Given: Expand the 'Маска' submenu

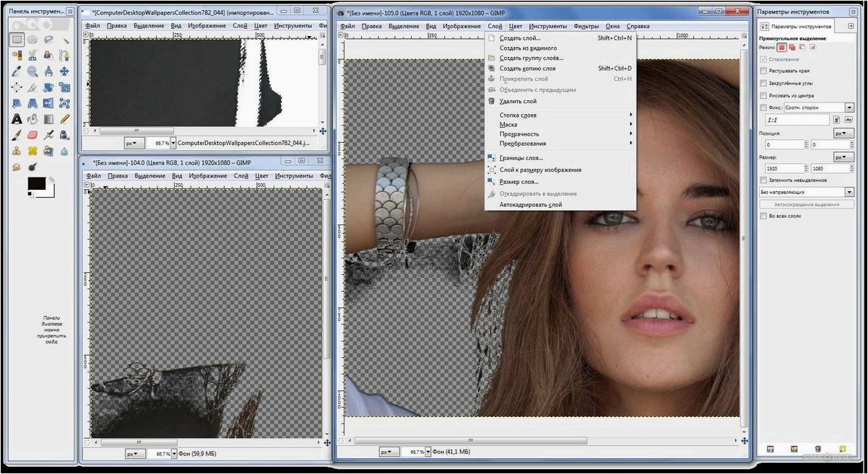Looking at the screenshot, I should click(561, 124).
